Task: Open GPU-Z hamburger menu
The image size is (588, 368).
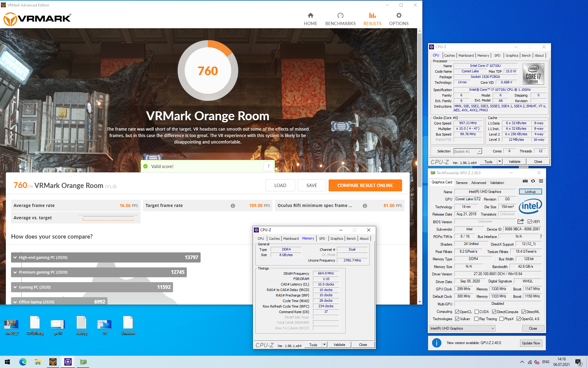Action: point(541,181)
